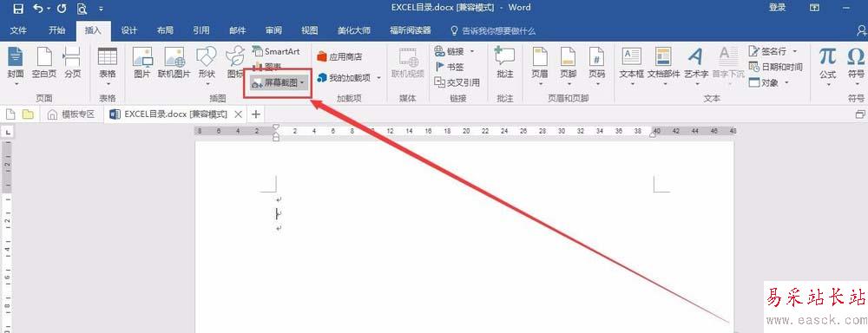This screenshot has height=333, width=868.
Task: Switch to the 审阅 ribbon tab
Action: click(273, 30)
